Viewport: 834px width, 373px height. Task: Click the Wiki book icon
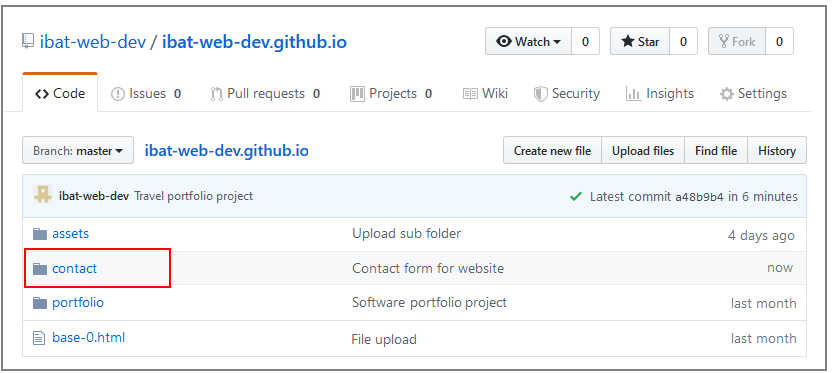(470, 94)
